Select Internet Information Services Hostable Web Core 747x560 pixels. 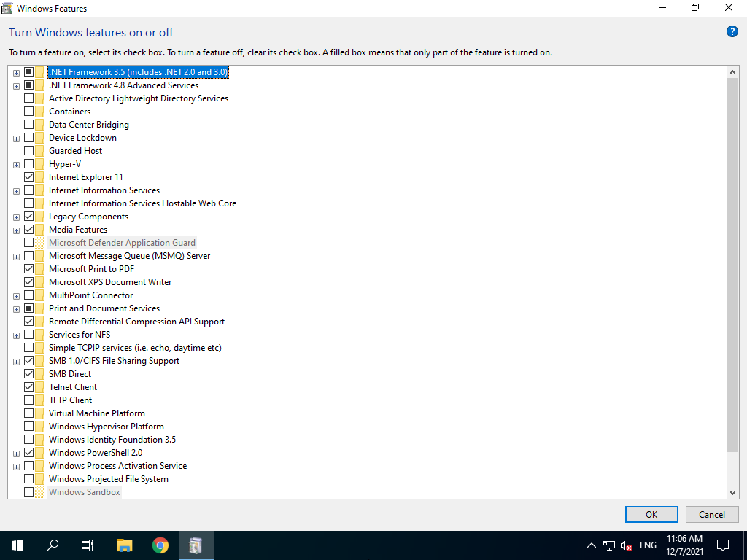coord(142,203)
